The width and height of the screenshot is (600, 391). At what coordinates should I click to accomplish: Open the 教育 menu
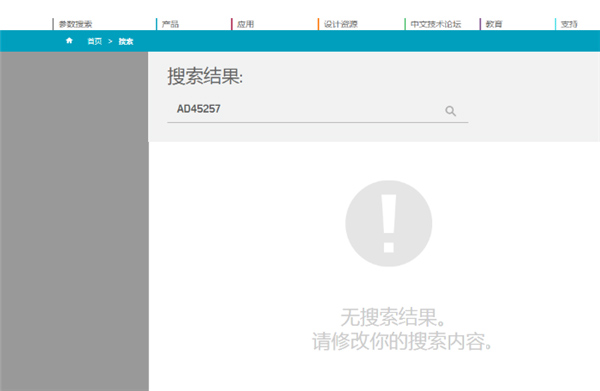click(x=494, y=24)
